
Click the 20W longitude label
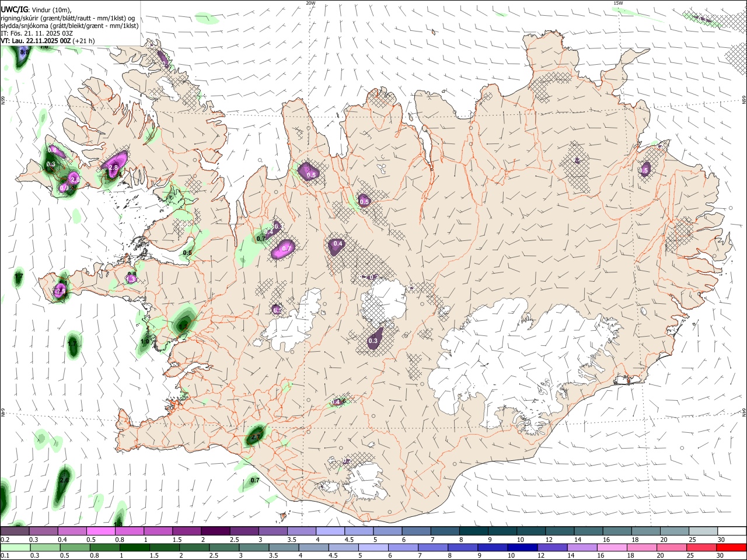[310, 3]
